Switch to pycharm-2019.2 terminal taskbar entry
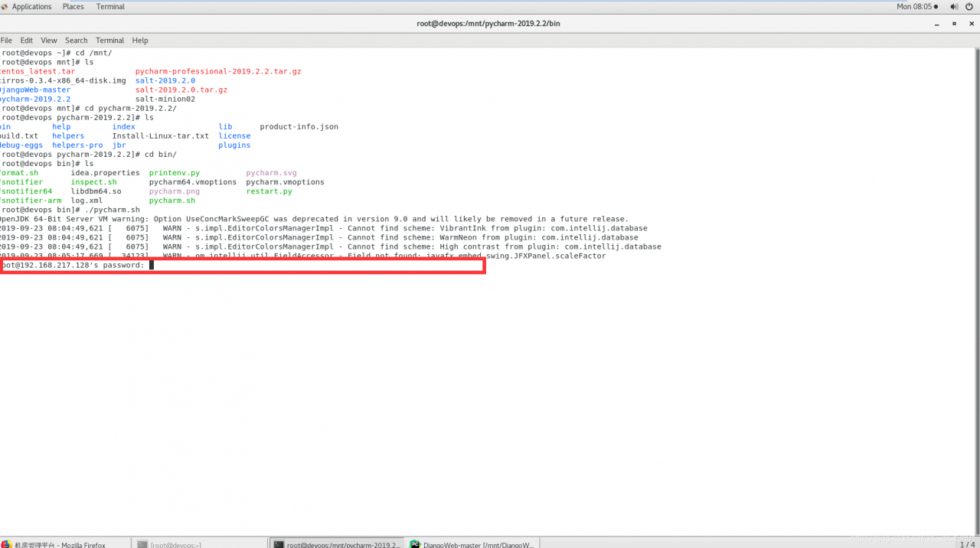This screenshot has height=548, width=980. [337, 544]
